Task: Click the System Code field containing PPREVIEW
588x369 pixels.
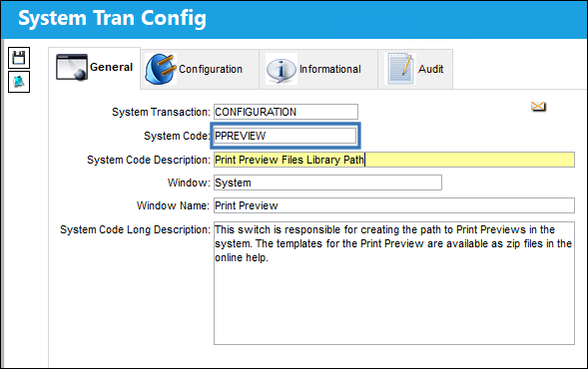Action: tap(285, 136)
